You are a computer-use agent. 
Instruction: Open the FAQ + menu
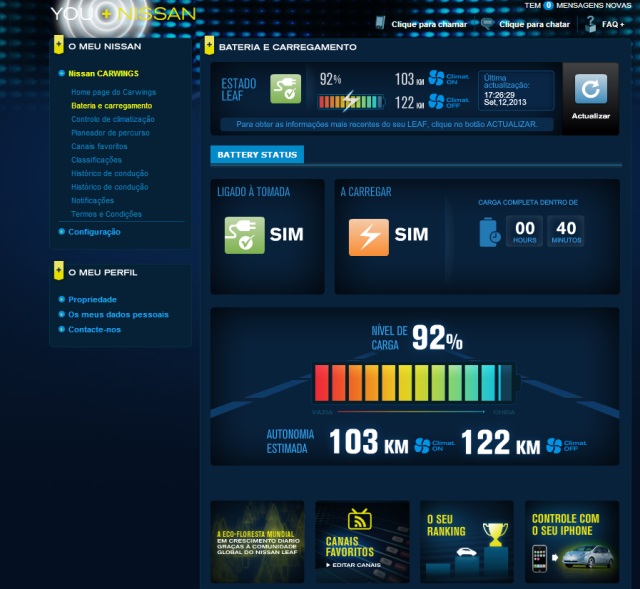613,24
